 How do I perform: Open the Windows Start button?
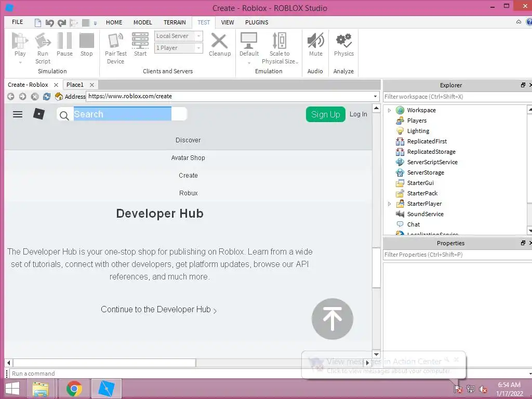pyautogui.click(x=12, y=389)
